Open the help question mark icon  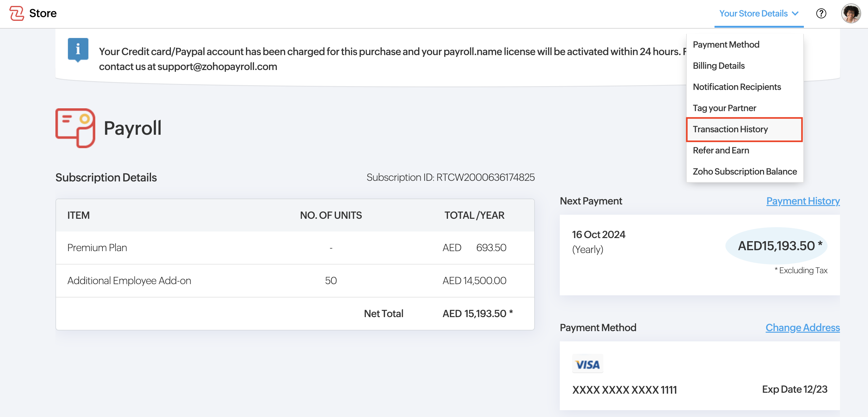[x=821, y=13]
